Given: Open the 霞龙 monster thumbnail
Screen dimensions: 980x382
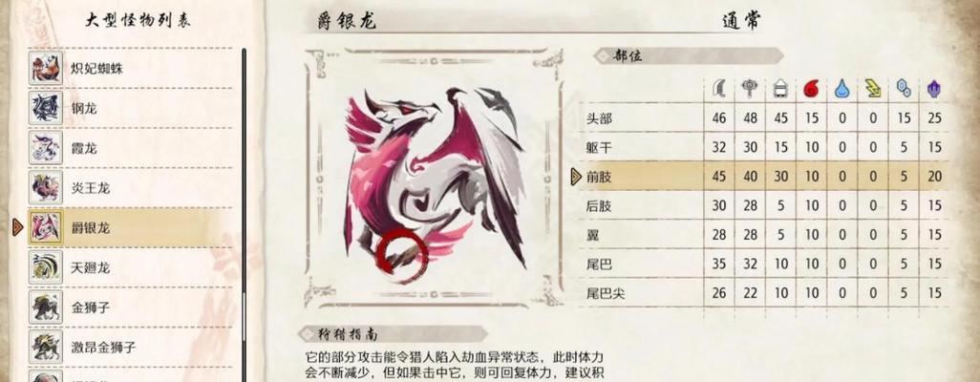Looking at the screenshot, I should 46,148.
